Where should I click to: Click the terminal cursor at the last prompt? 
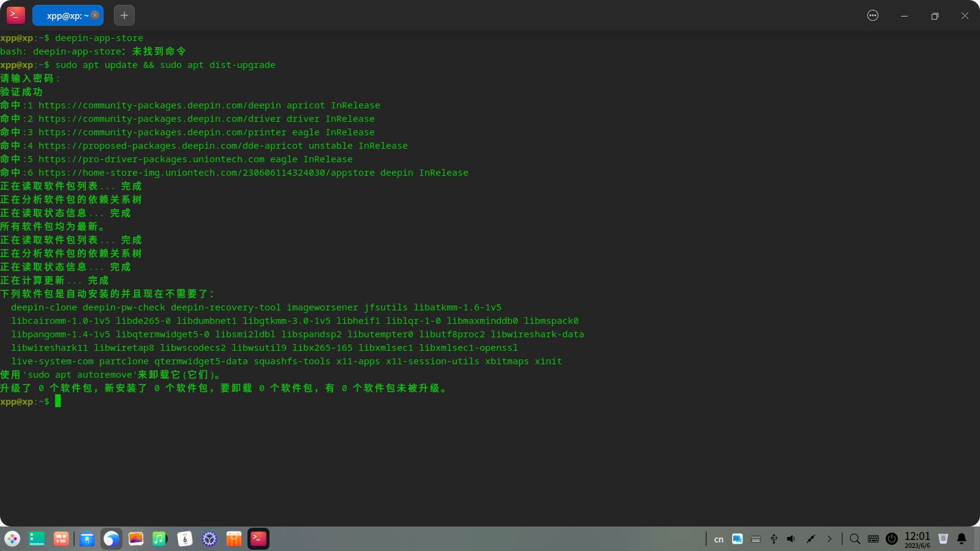(x=58, y=401)
